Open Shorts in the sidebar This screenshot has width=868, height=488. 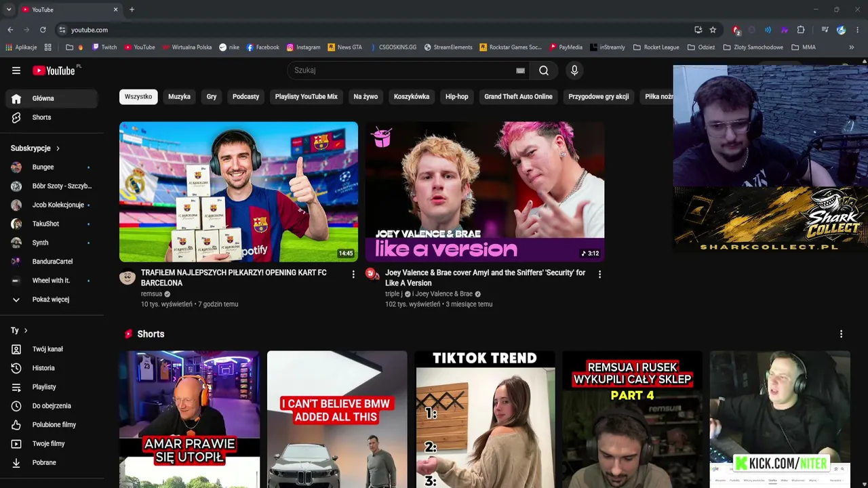tap(52, 117)
